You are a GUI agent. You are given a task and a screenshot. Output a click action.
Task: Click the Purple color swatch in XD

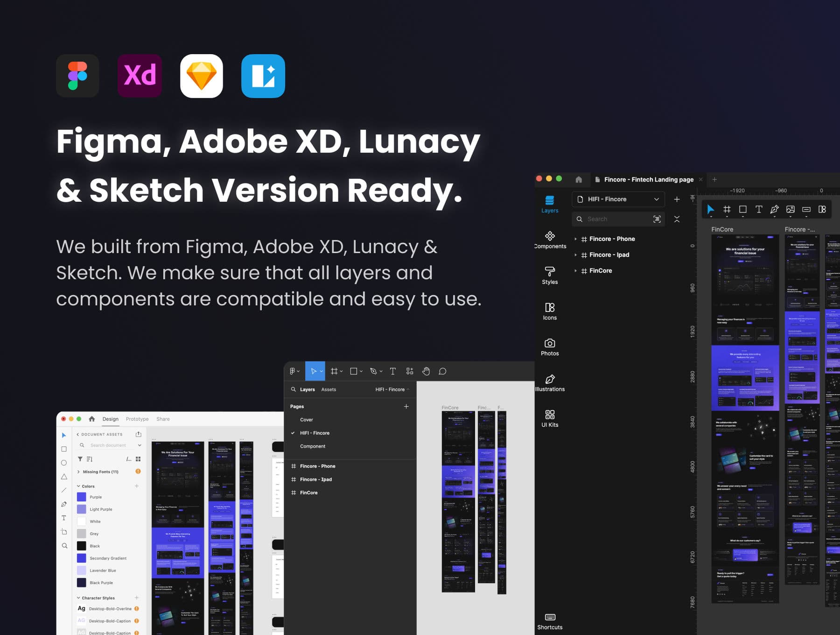tap(82, 497)
